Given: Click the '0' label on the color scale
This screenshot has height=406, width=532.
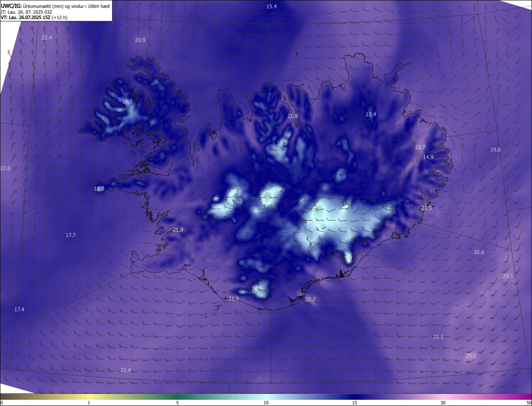Looking at the screenshot, I should [2, 403].
